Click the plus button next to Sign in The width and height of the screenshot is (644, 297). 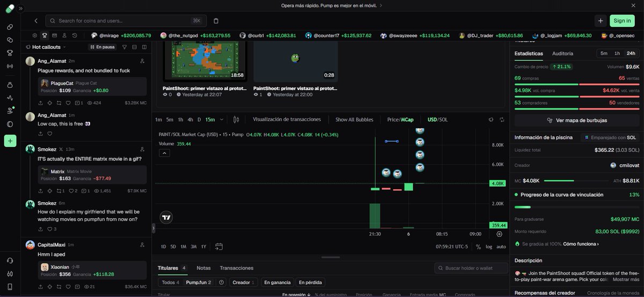(600, 21)
